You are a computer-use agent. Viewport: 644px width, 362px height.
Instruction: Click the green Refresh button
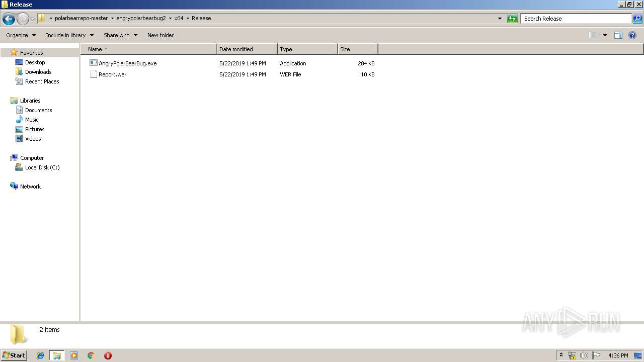[512, 19]
